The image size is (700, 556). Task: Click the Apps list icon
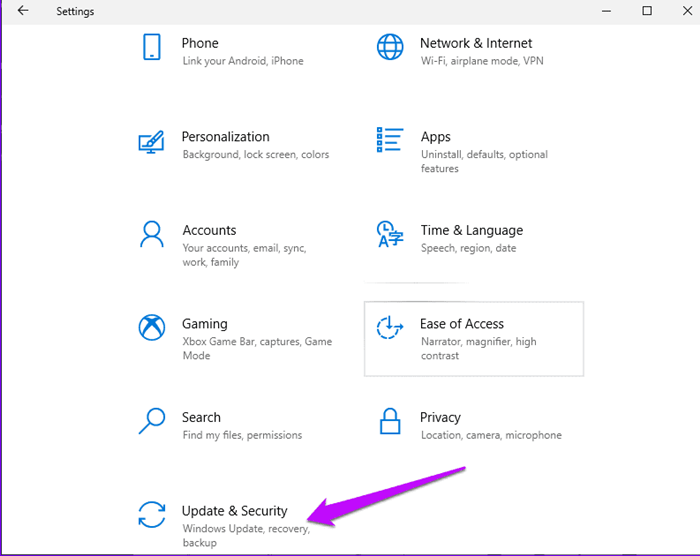[x=389, y=140]
